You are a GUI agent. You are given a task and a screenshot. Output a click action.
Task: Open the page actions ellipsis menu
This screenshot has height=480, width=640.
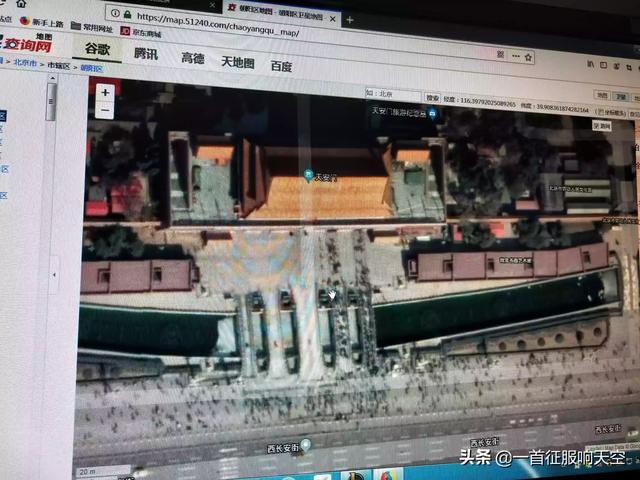click(x=516, y=56)
